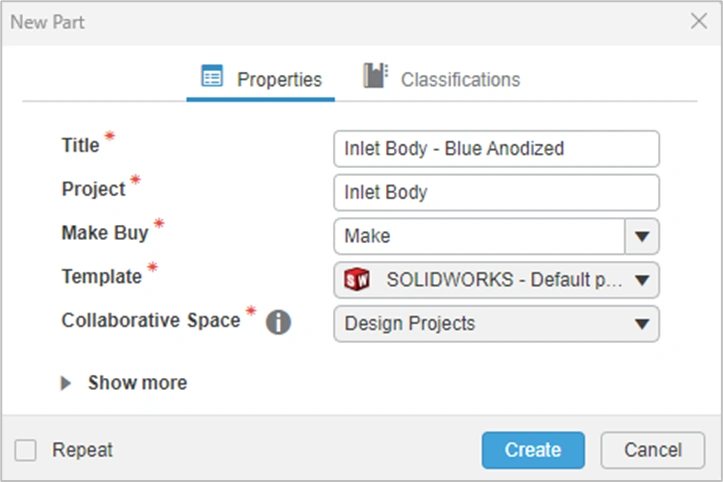Viewport: 723px width, 482px height.
Task: Click the SOLIDWORKS logo in Template field
Action: point(357,280)
